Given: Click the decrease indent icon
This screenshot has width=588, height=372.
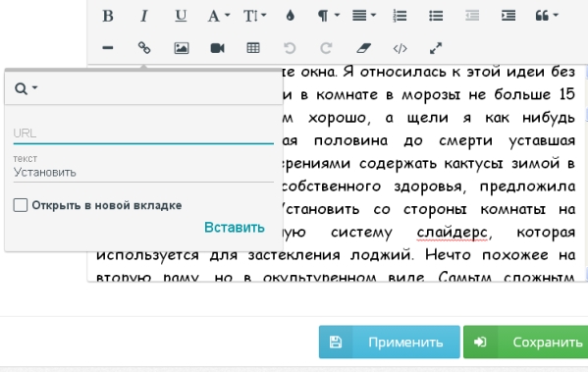Looking at the screenshot, I should click(x=472, y=16).
